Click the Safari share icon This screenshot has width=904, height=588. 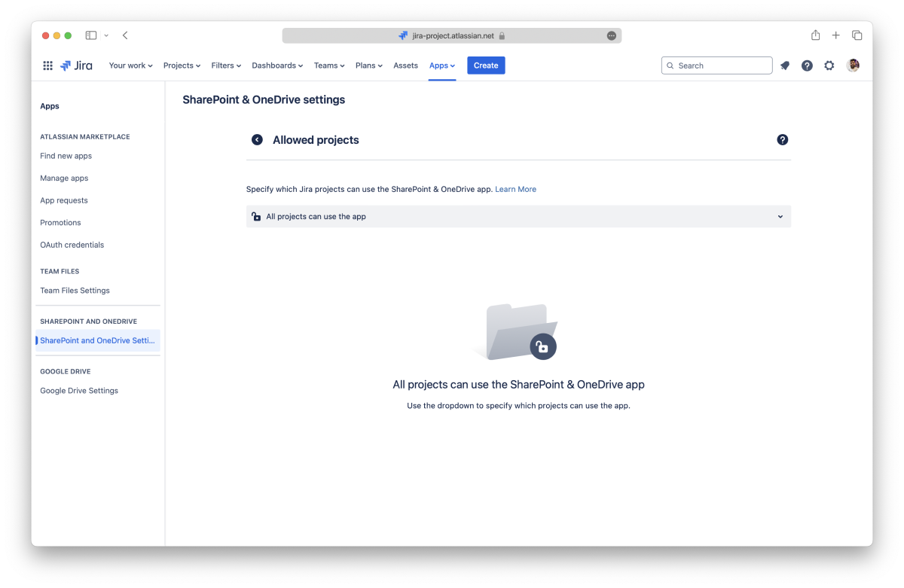pyautogui.click(x=815, y=35)
